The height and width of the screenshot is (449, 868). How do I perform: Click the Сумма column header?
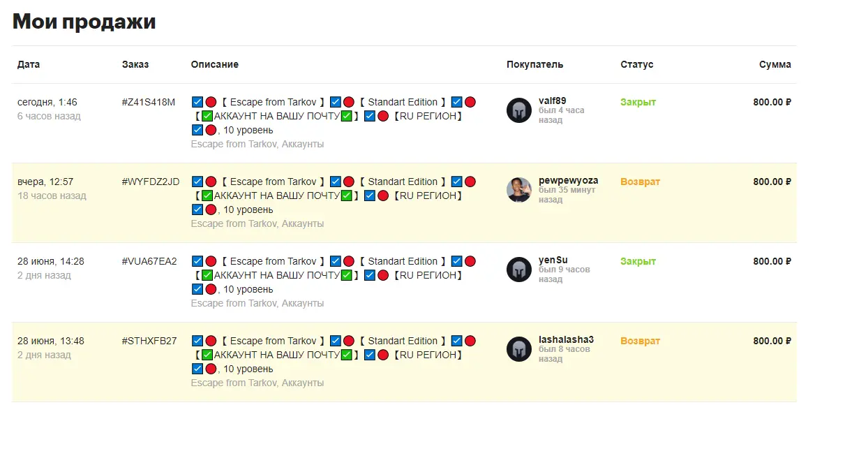click(x=775, y=64)
